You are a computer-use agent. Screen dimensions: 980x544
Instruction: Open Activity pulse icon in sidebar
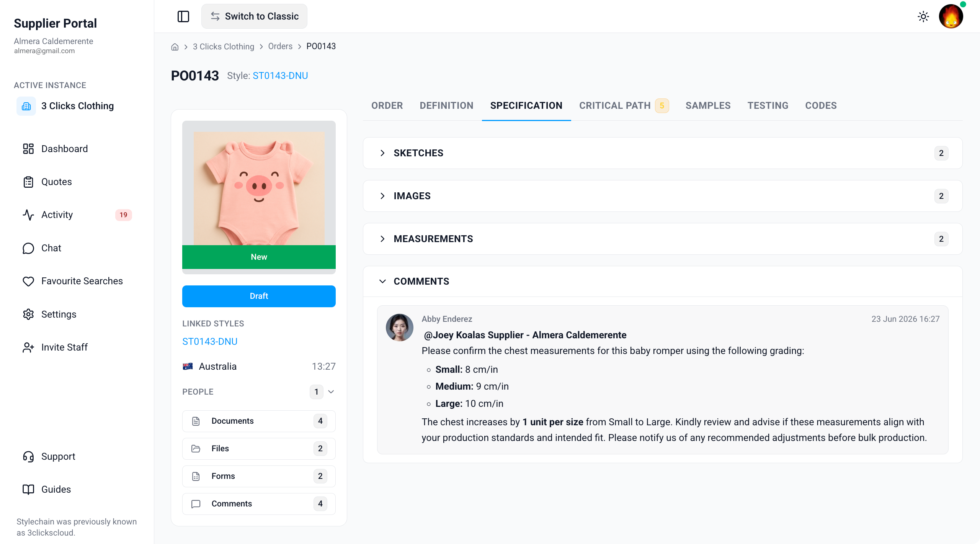[x=28, y=215]
